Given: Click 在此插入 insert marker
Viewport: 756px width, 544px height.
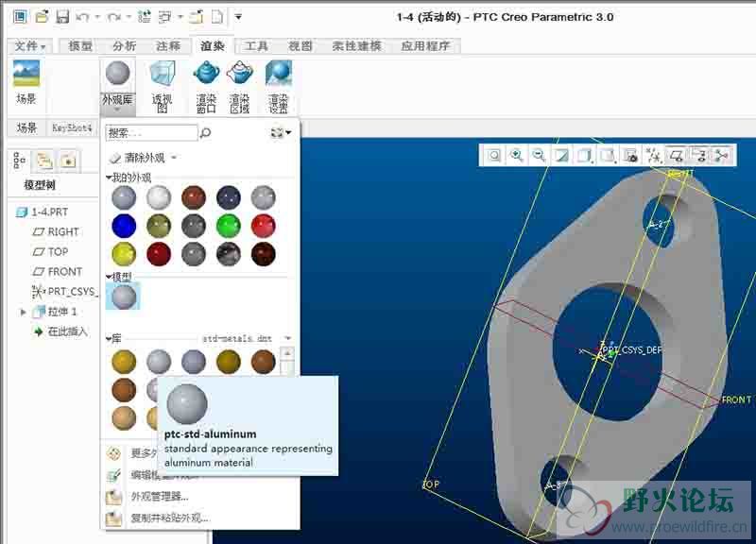Looking at the screenshot, I should click(x=60, y=332).
